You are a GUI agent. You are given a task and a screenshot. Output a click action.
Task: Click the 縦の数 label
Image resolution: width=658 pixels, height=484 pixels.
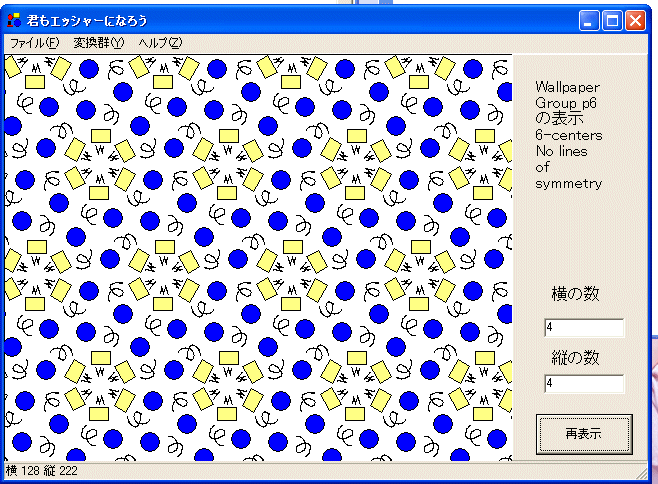click(x=575, y=357)
